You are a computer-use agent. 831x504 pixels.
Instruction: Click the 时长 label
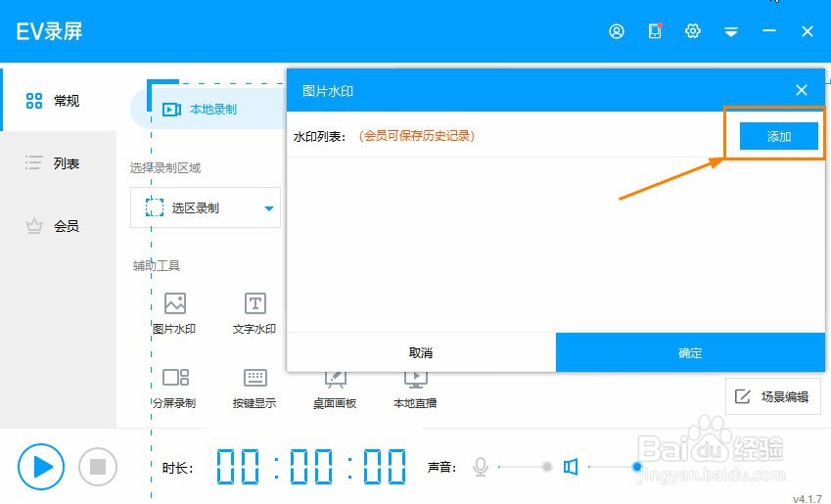(x=177, y=468)
